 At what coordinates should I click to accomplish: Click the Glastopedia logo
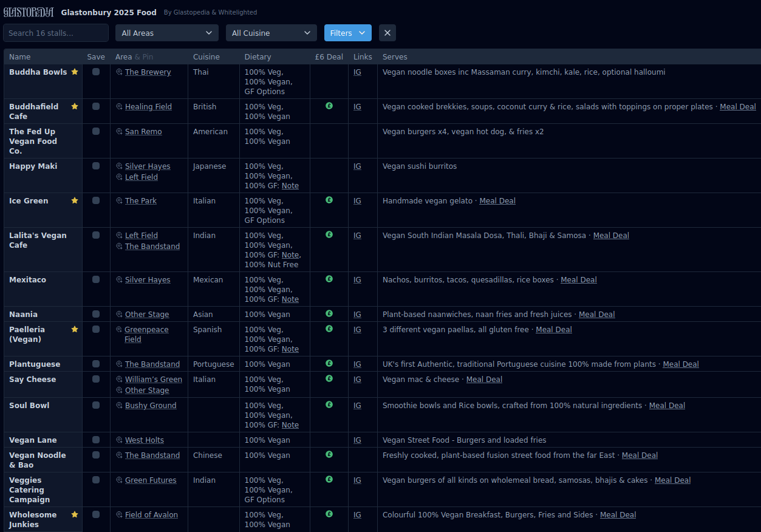(x=29, y=12)
